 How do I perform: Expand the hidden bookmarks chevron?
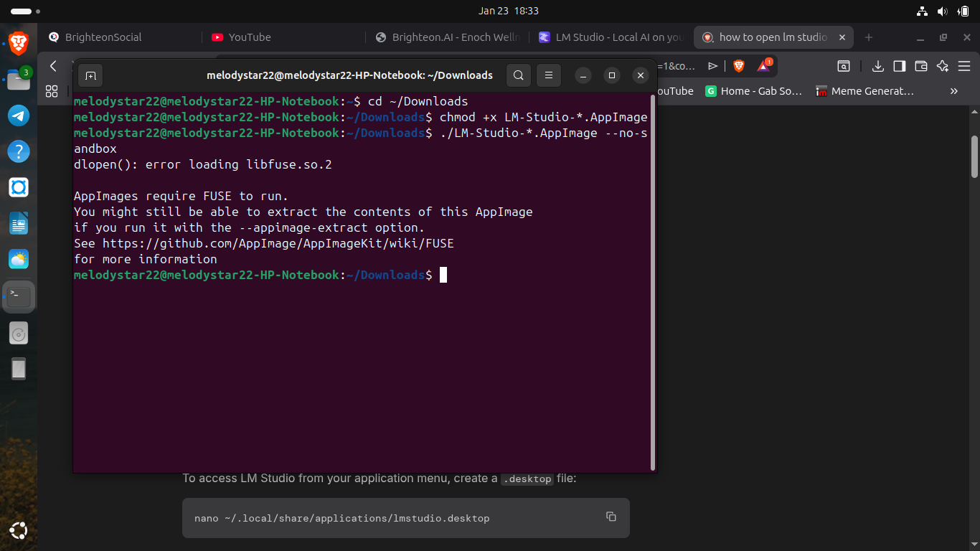tap(953, 91)
